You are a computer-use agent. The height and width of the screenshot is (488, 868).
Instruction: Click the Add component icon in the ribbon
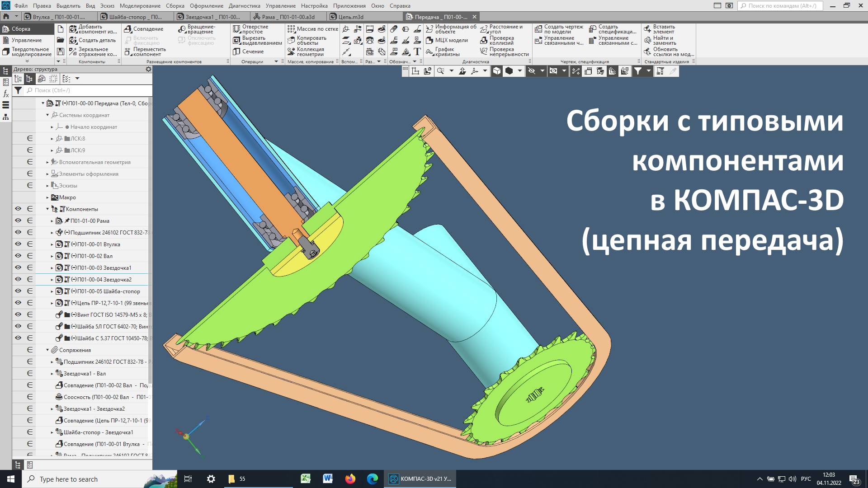pyautogui.click(x=73, y=29)
